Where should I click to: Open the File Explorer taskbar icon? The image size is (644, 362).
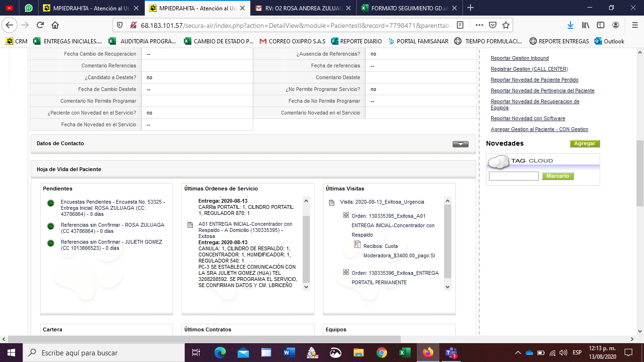pos(359,353)
